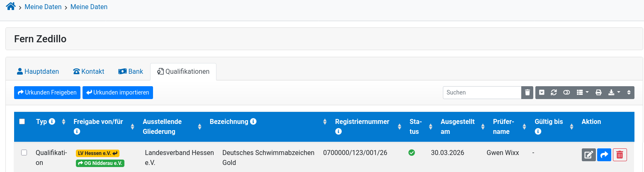
Task: Switch to the Kontakt tab
Action: [88, 71]
